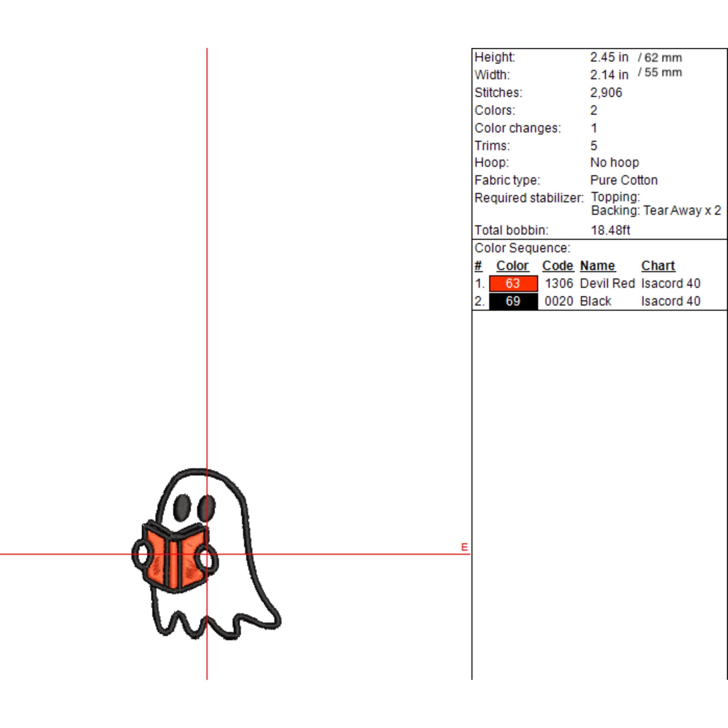The width and height of the screenshot is (728, 728).
Task: Click the Pure Cotton fabric type text
Action: 623,180
